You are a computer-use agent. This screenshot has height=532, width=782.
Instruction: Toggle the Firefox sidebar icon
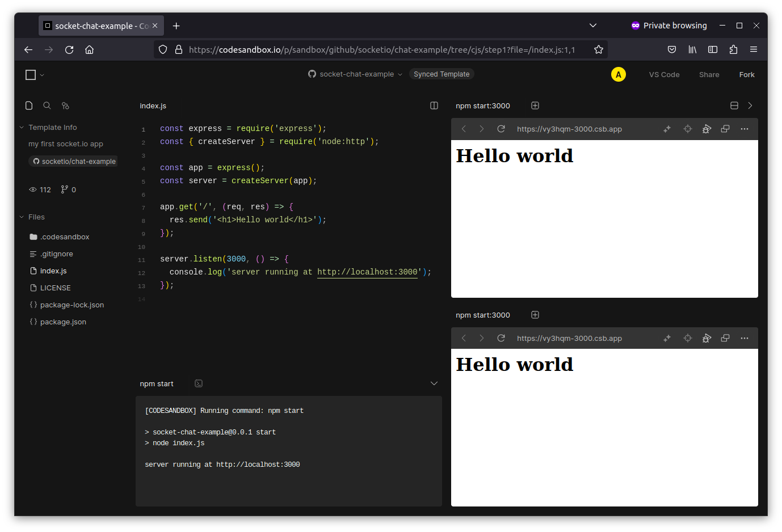713,49
